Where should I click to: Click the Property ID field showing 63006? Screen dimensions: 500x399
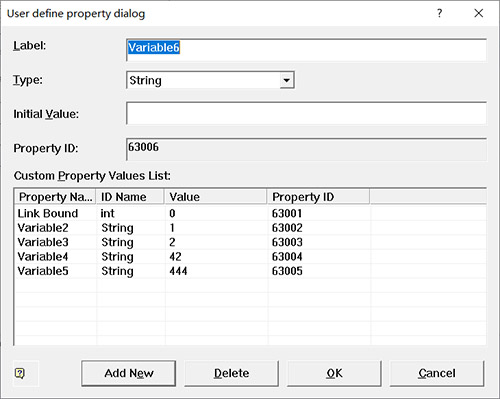pyautogui.click(x=306, y=149)
